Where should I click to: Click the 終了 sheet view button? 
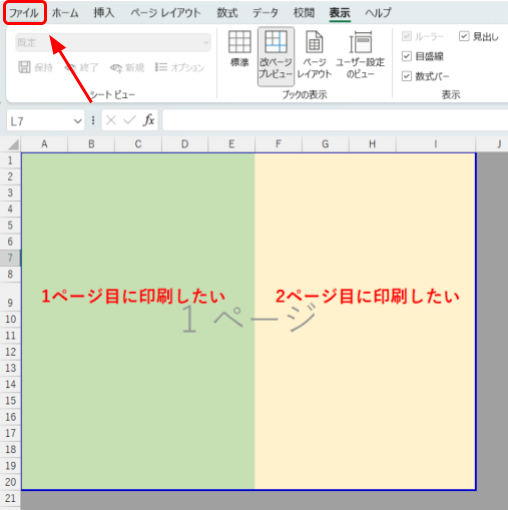[x=82, y=68]
